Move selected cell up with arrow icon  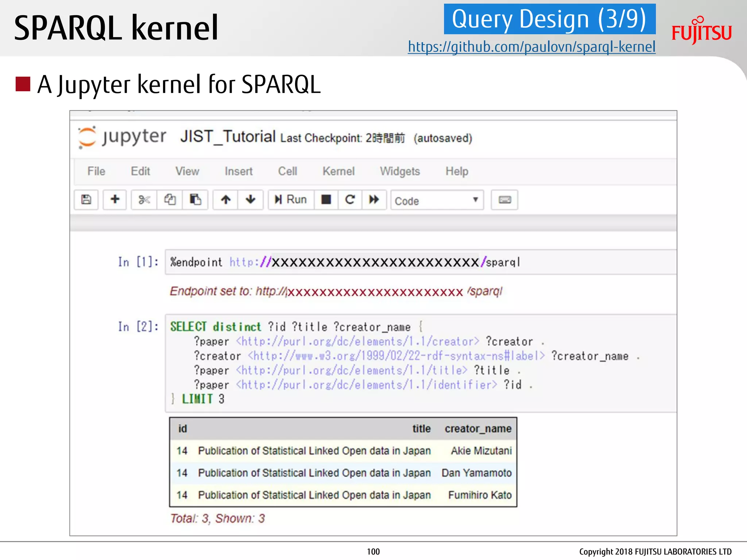pyautogui.click(x=226, y=199)
